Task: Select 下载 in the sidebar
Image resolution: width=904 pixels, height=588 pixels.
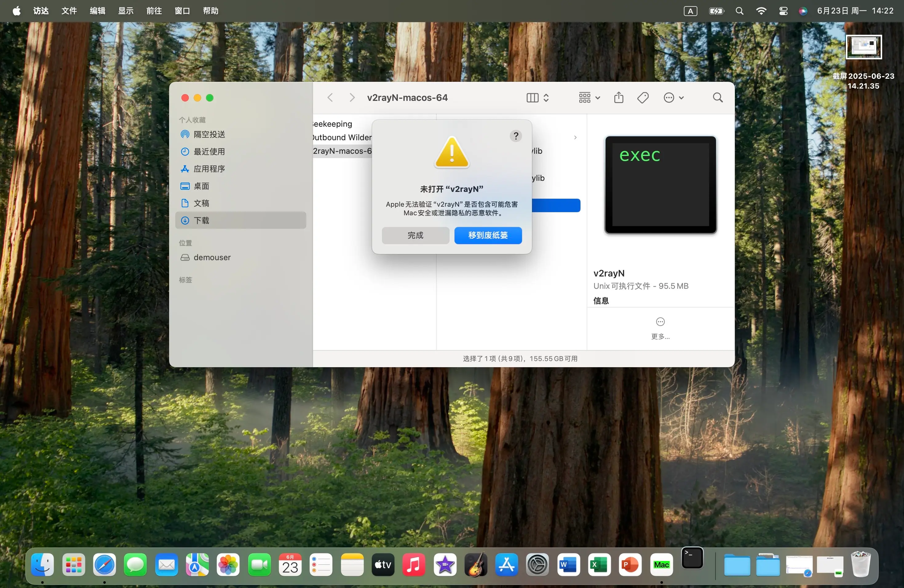Action: point(241,220)
